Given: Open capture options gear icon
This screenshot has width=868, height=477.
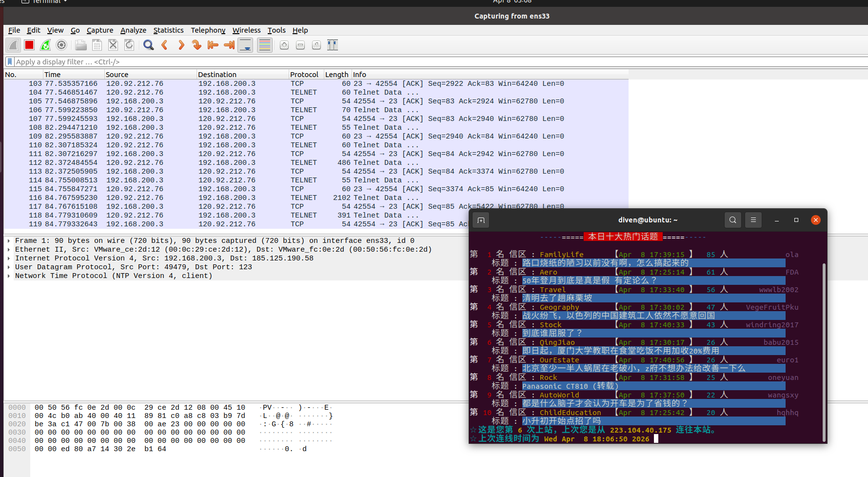Looking at the screenshot, I should [x=61, y=45].
